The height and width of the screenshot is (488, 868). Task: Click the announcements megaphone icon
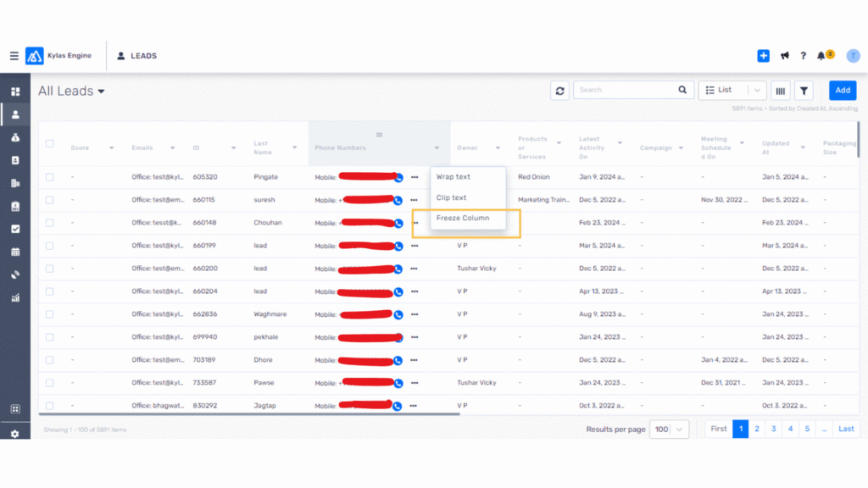pos(784,55)
